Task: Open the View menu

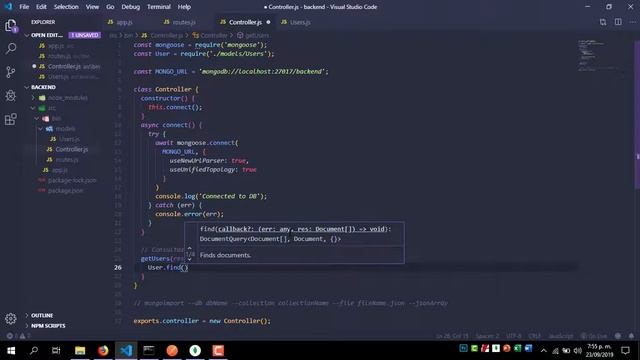Action: click(92, 7)
